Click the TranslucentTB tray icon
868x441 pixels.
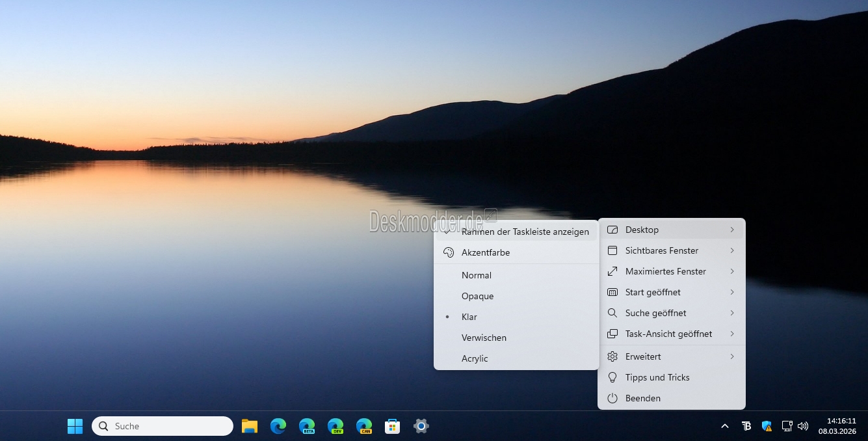pos(746,426)
